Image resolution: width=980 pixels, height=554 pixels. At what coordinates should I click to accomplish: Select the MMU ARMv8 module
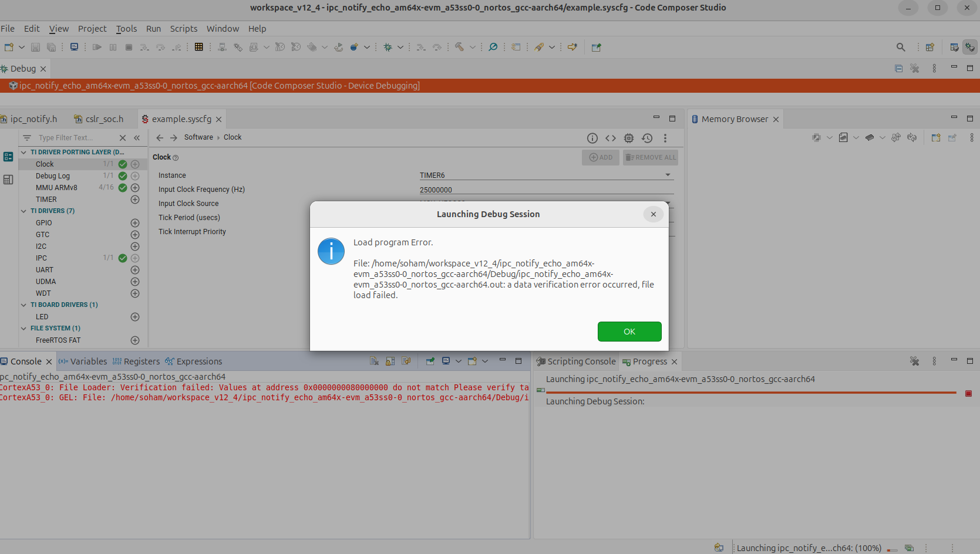pyautogui.click(x=56, y=188)
